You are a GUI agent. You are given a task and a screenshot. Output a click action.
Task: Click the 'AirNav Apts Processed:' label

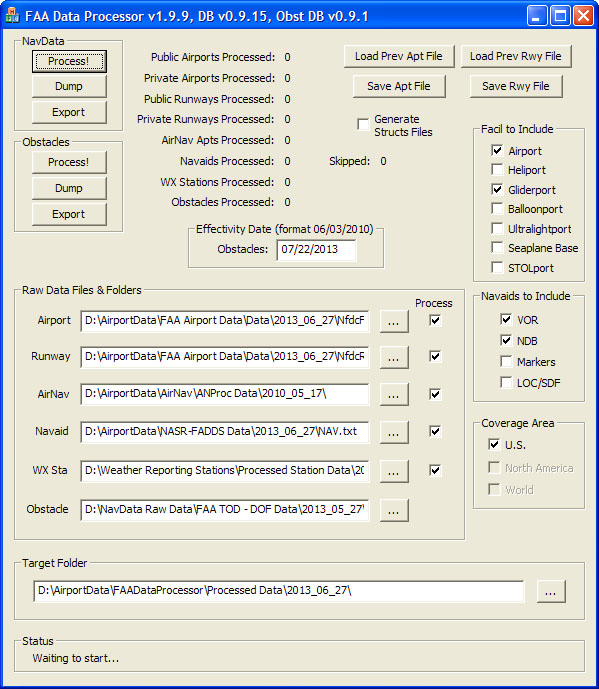pyautogui.click(x=218, y=140)
